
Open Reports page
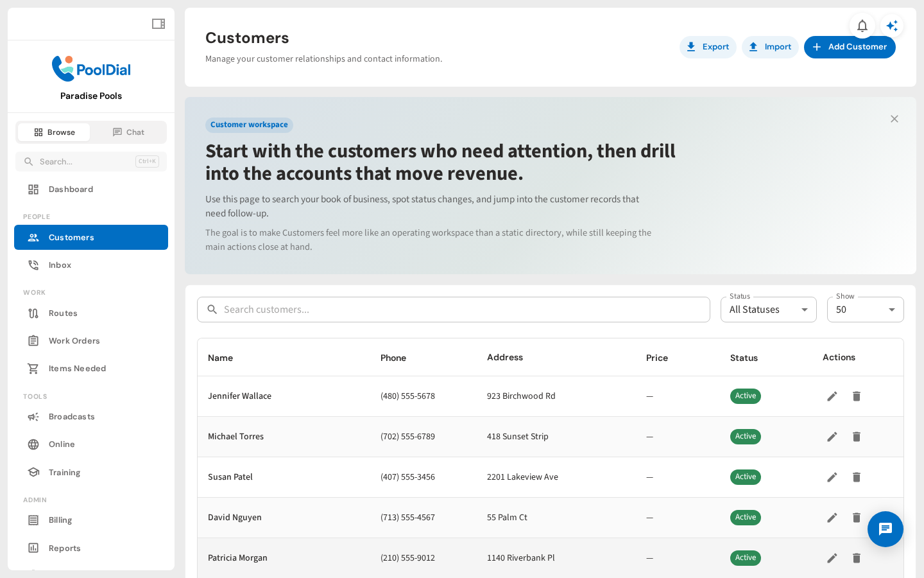[91, 548]
